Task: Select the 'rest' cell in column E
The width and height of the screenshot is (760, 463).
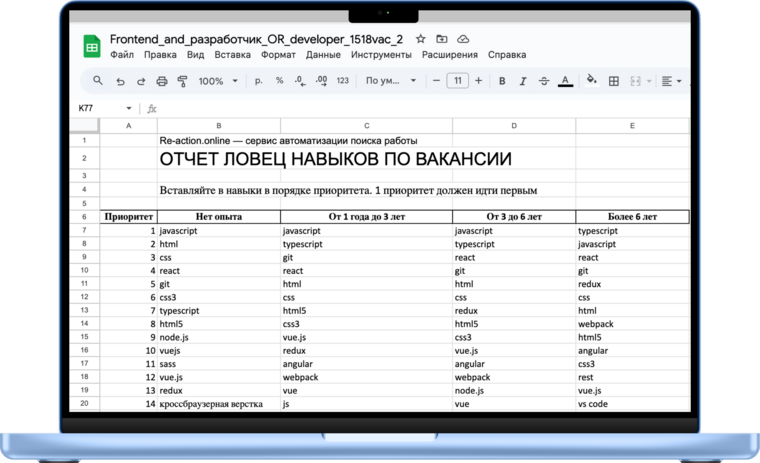Action: [x=632, y=377]
